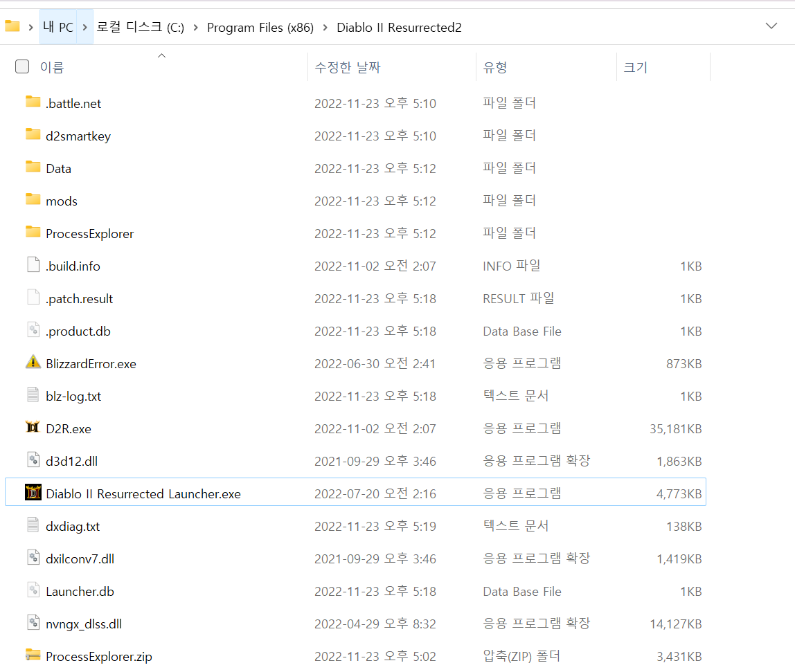This screenshot has height=672, width=795.
Task: Expand chevron after the address bar folder icon
Action: pyautogui.click(x=31, y=28)
